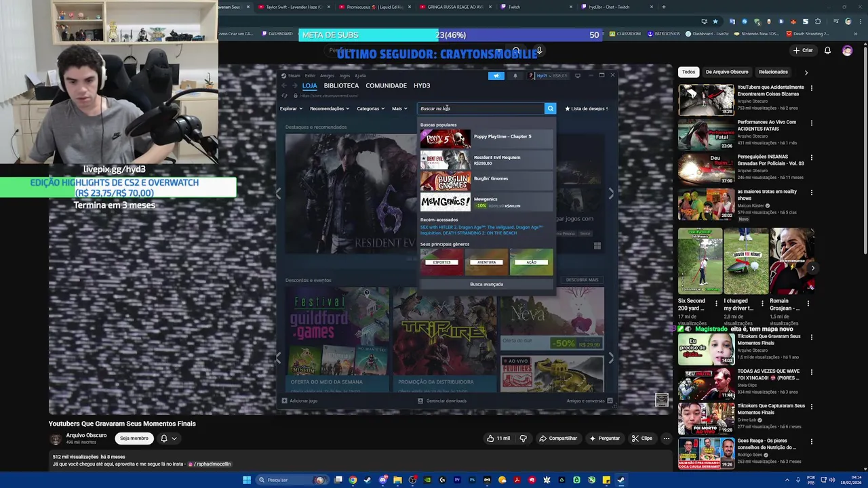Show next Shorts with the shelf arrow
Viewport: 868px width, 488px height.
point(812,268)
